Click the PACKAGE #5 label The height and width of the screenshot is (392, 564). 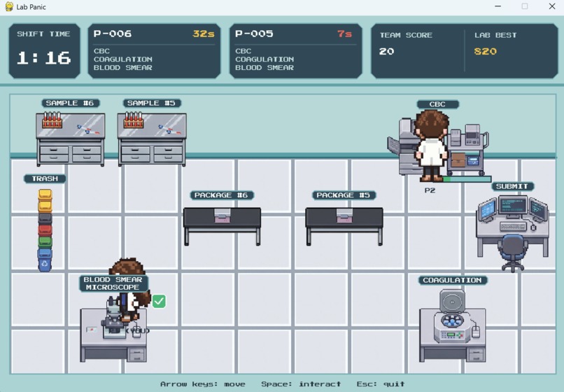(x=344, y=195)
